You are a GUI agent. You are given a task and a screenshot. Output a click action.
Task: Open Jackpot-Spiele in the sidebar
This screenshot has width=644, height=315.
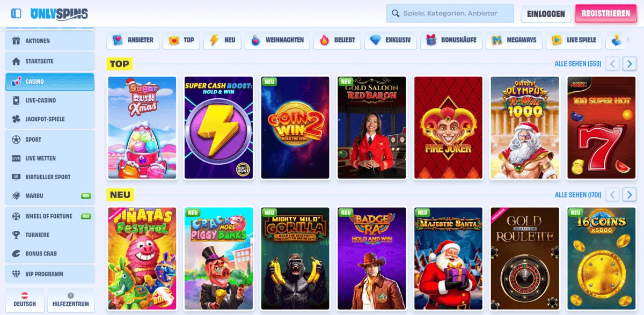click(49, 119)
